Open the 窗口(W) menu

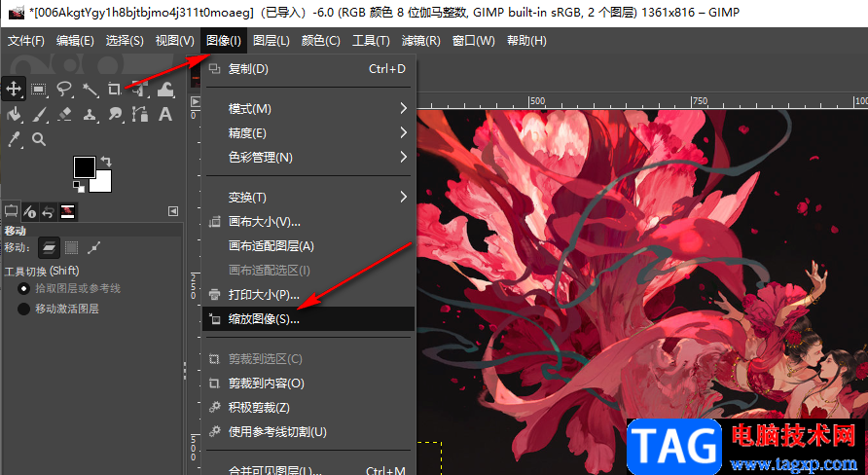tap(473, 41)
